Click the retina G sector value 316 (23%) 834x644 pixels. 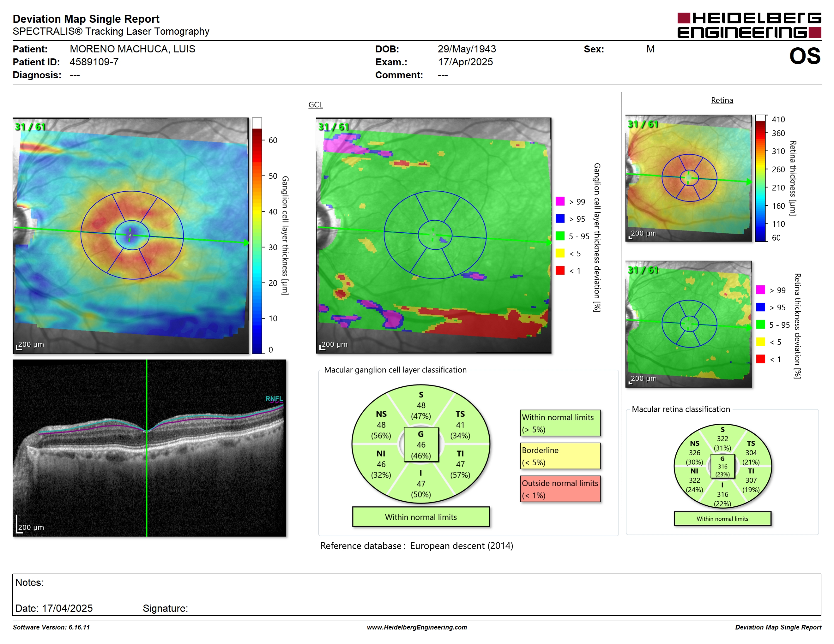click(x=722, y=470)
